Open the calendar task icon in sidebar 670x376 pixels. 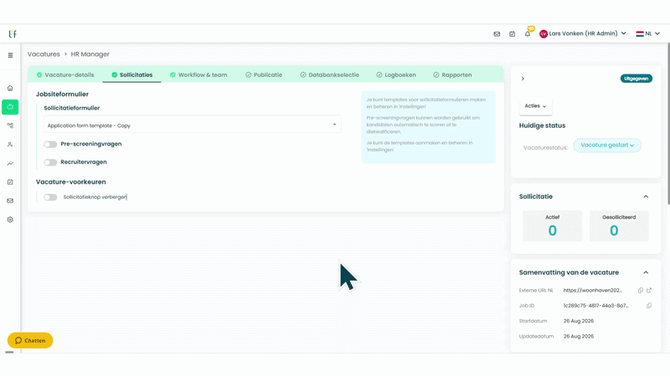point(10,182)
